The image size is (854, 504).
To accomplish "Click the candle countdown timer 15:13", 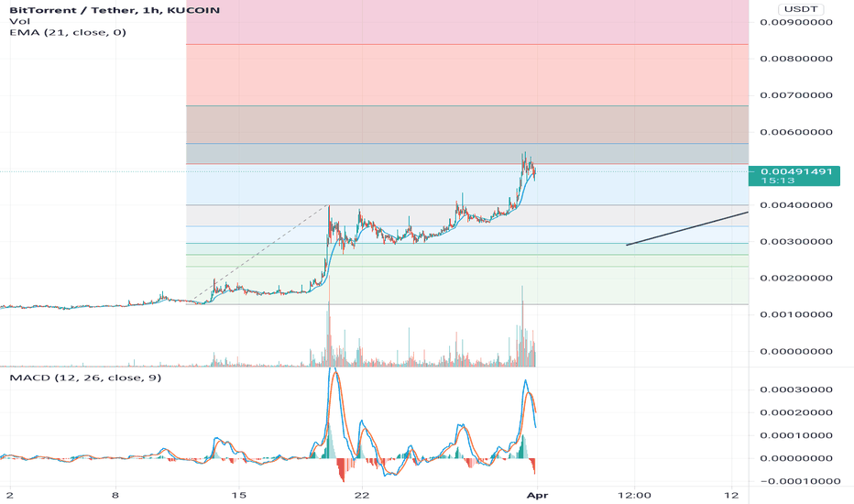I will (778, 181).
